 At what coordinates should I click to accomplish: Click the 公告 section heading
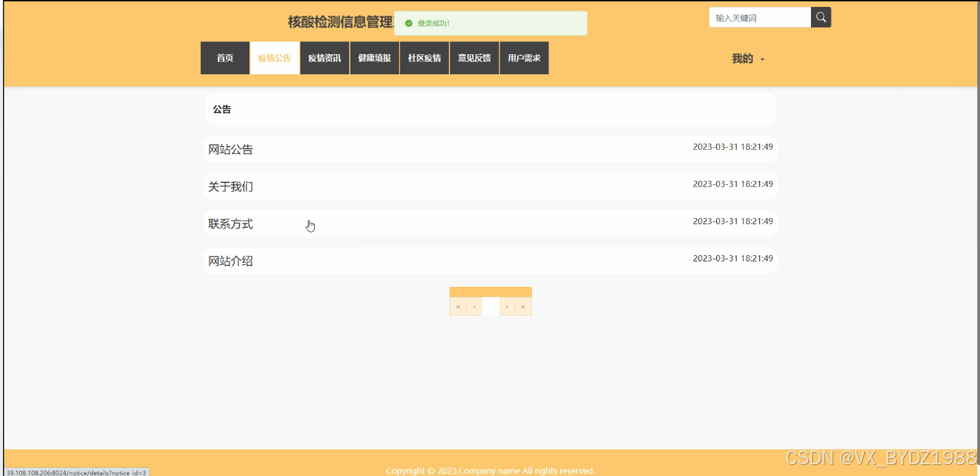[x=222, y=109]
